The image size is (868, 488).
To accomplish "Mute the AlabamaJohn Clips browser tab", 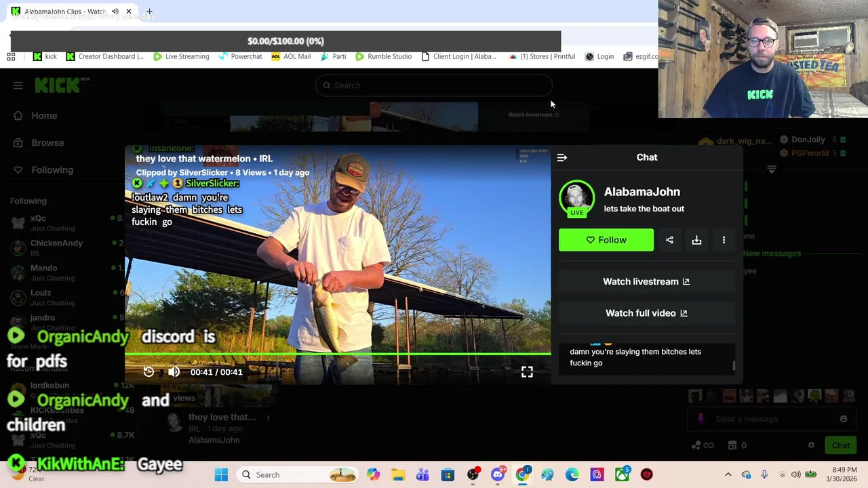I will tap(115, 12).
